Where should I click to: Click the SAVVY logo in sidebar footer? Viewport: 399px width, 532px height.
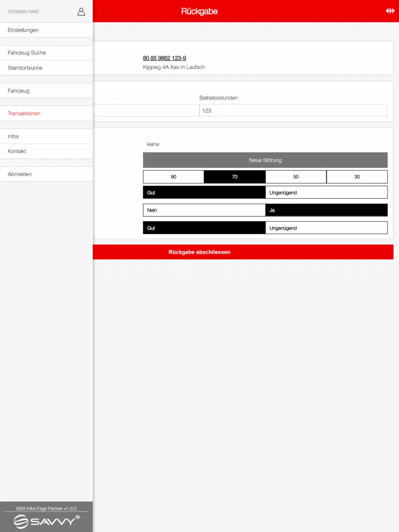46,522
